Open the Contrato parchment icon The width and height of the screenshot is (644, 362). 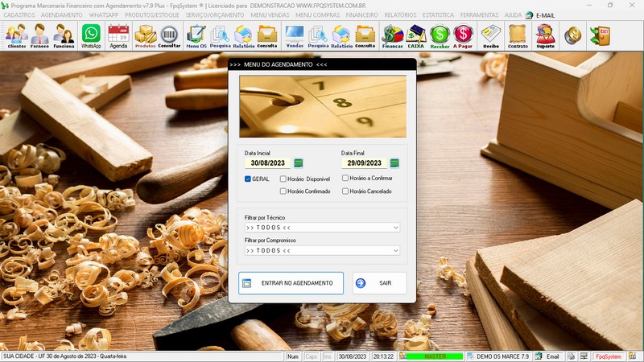[518, 35]
